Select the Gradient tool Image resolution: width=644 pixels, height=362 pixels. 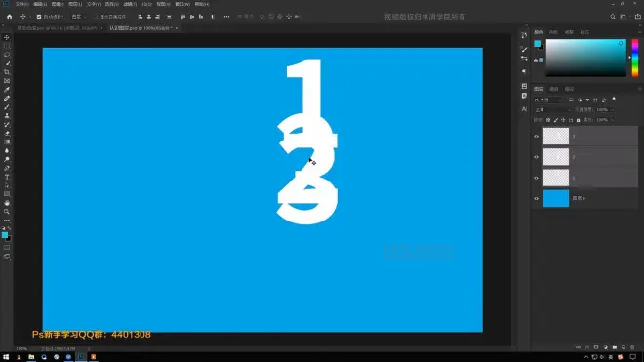pos(7,142)
